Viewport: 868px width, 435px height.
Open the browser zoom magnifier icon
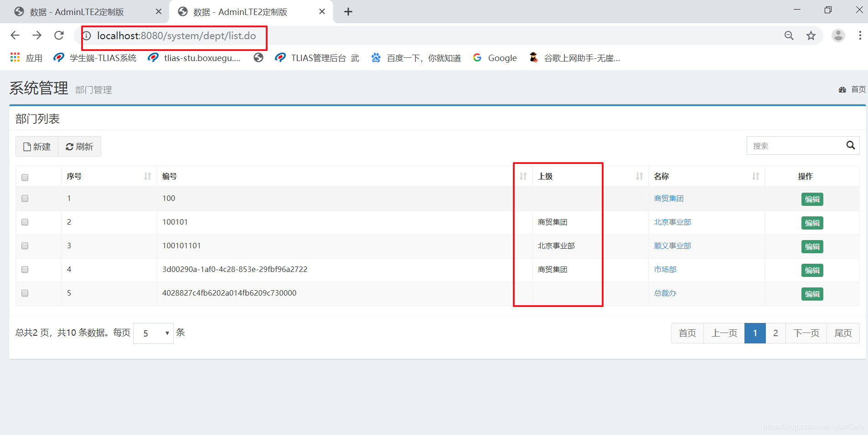pos(789,36)
